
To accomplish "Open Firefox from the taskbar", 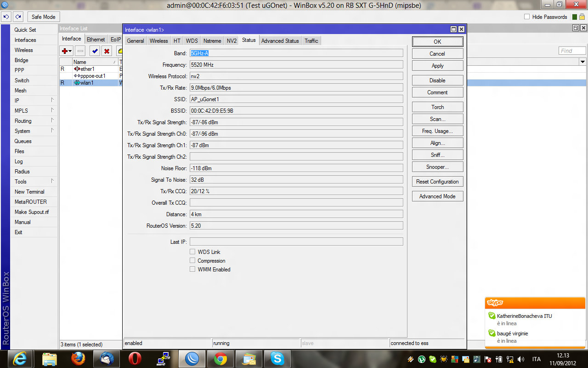I will click(x=79, y=359).
